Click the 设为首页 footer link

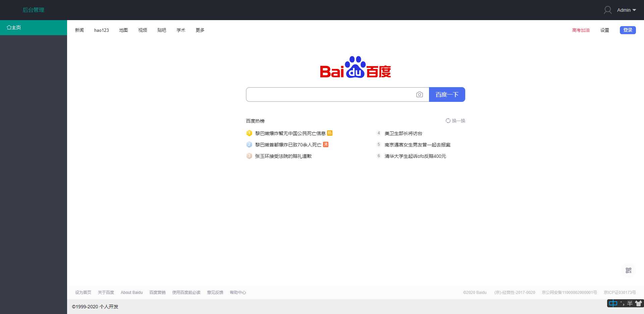(x=83, y=293)
